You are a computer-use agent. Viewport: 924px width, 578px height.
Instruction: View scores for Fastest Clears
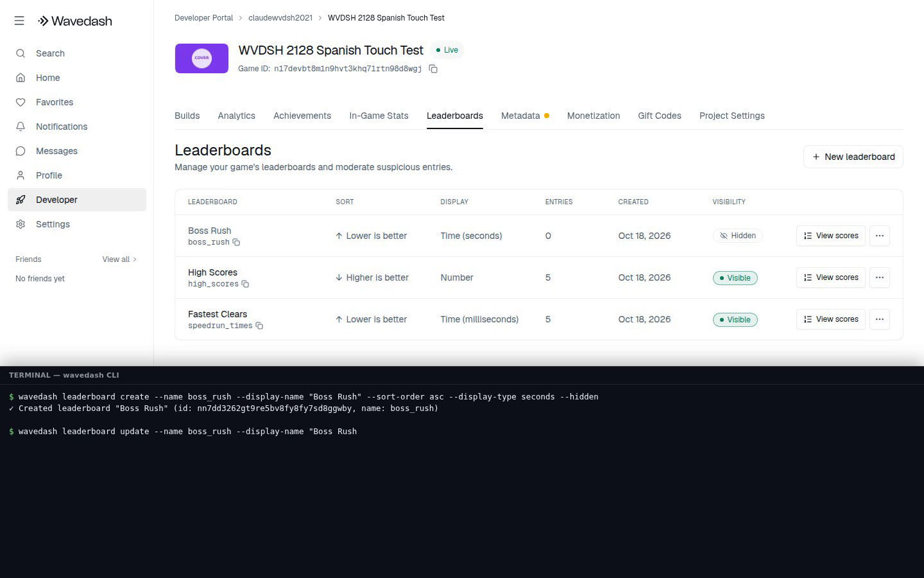tap(831, 319)
